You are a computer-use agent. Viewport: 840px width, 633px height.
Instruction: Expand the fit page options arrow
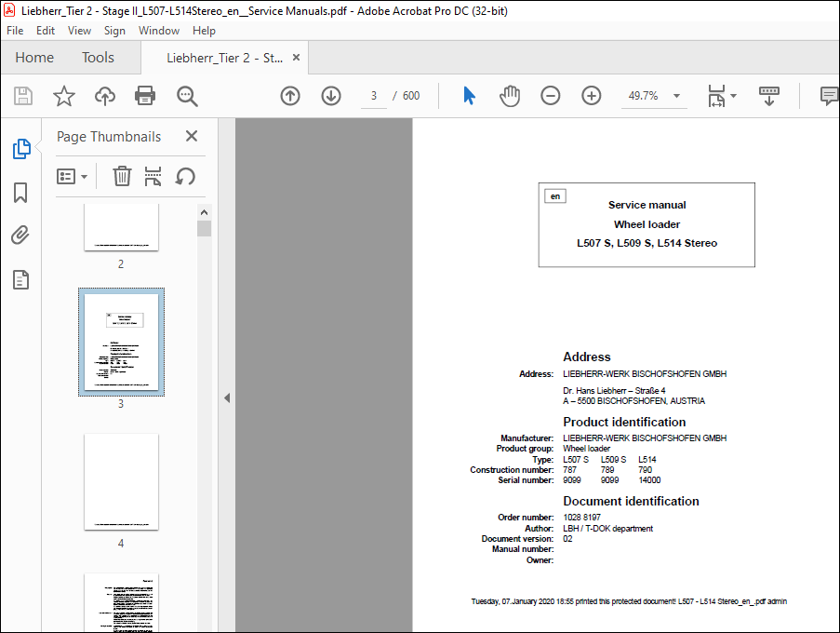pos(733,96)
